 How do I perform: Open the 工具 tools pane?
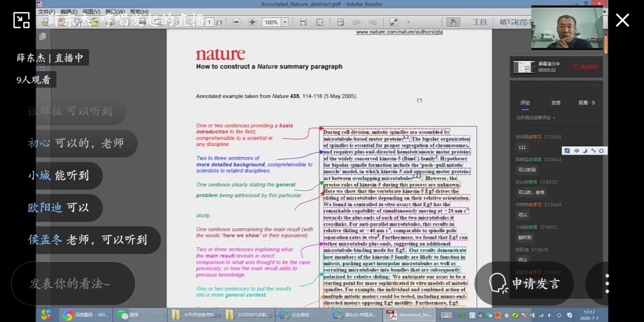480,22
